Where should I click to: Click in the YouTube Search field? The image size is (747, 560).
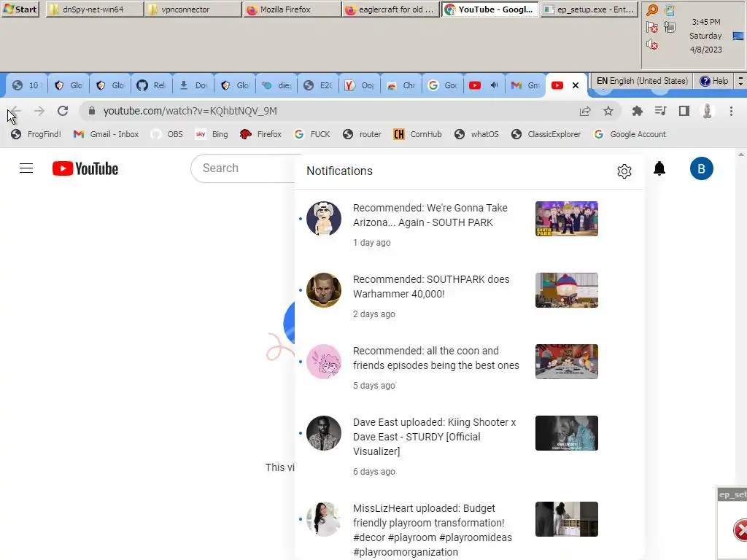(x=243, y=168)
